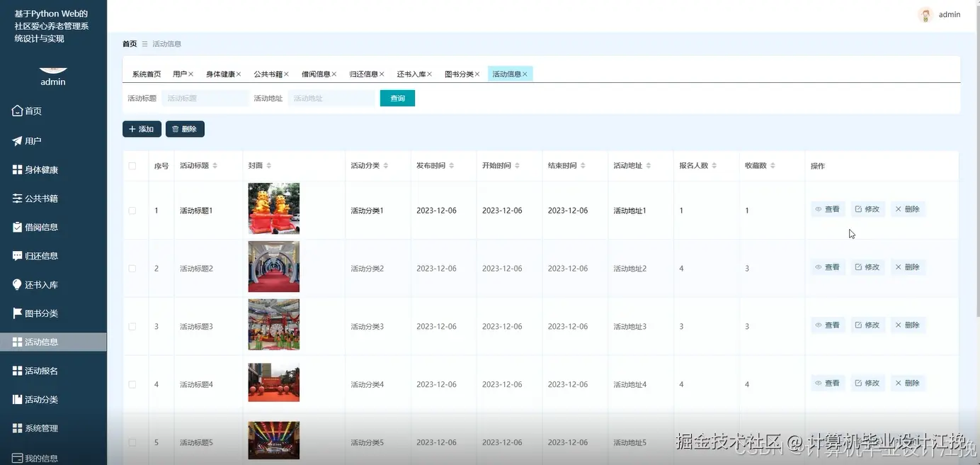Viewport: 980px width, 465px height.
Task: Edit row 活动标题2 with 修改
Action: (867, 267)
